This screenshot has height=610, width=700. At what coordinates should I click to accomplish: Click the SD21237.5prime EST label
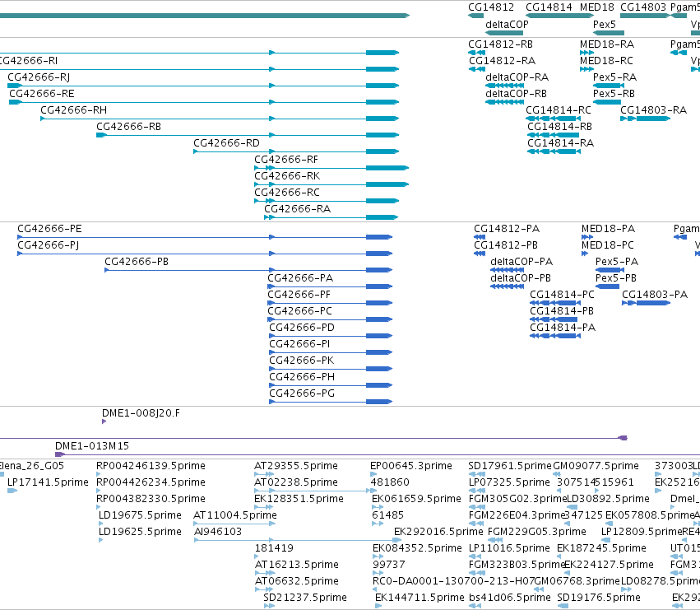pyautogui.click(x=305, y=598)
